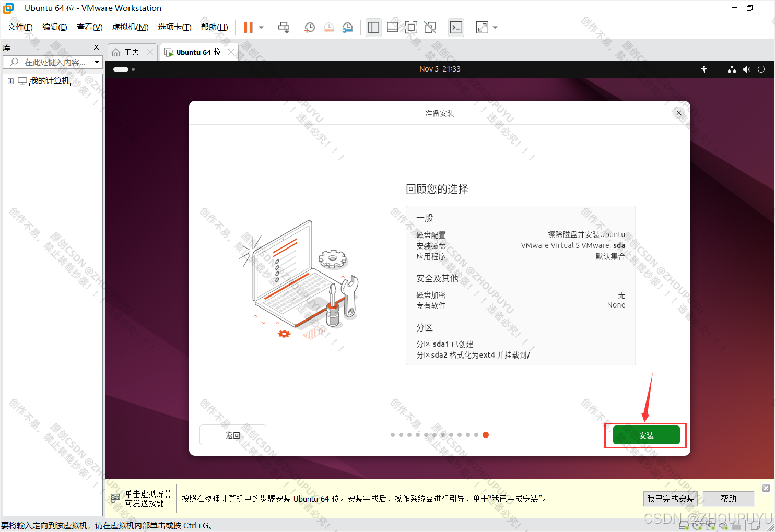Viewport: 775px width, 532px height.
Task: Enter full screen mode icon
Action: point(411,28)
